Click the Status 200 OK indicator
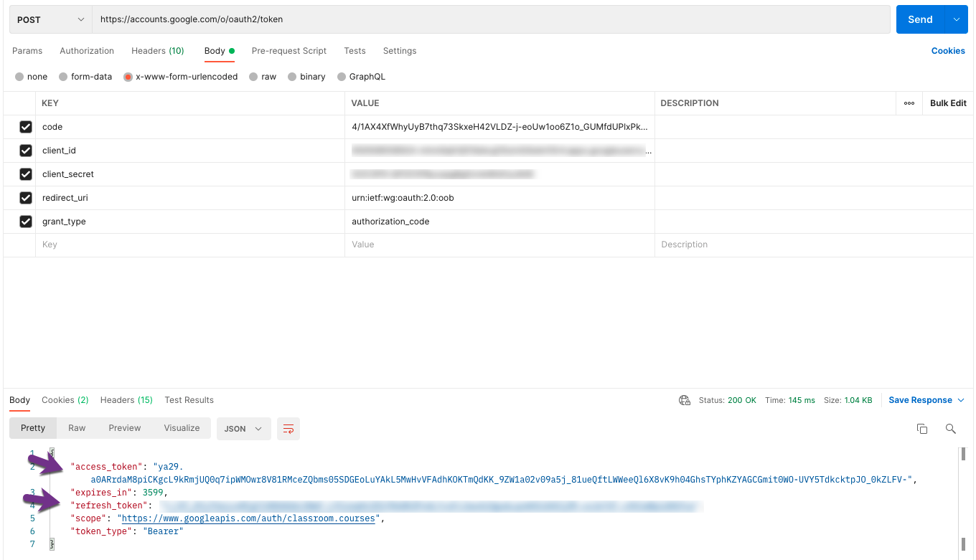This screenshot has height=560, width=976. (727, 400)
